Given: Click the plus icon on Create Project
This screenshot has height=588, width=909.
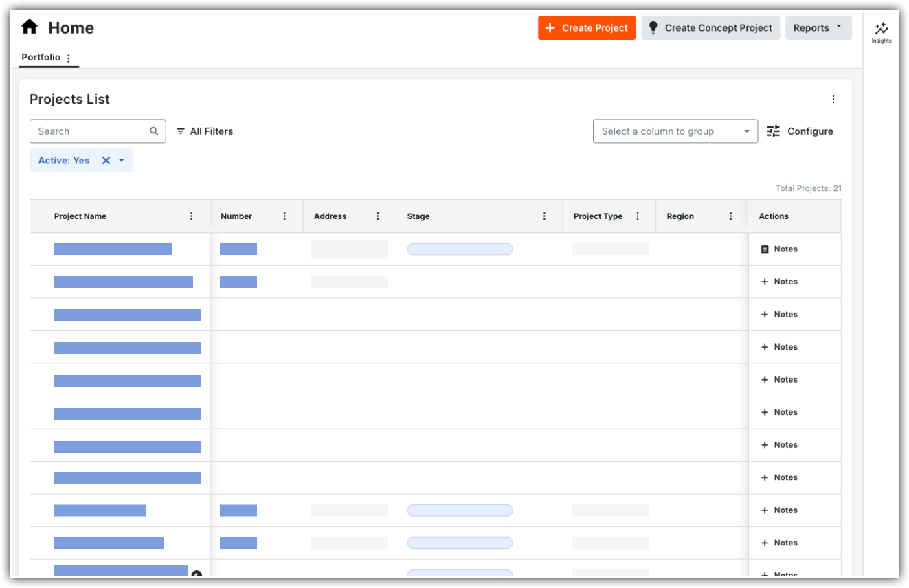Looking at the screenshot, I should (x=550, y=28).
